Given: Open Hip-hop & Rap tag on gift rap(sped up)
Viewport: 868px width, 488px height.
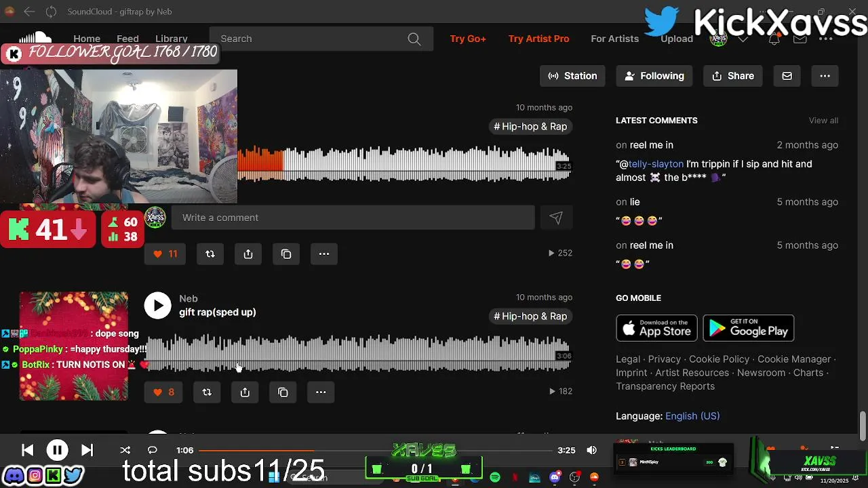Looking at the screenshot, I should click(x=530, y=317).
